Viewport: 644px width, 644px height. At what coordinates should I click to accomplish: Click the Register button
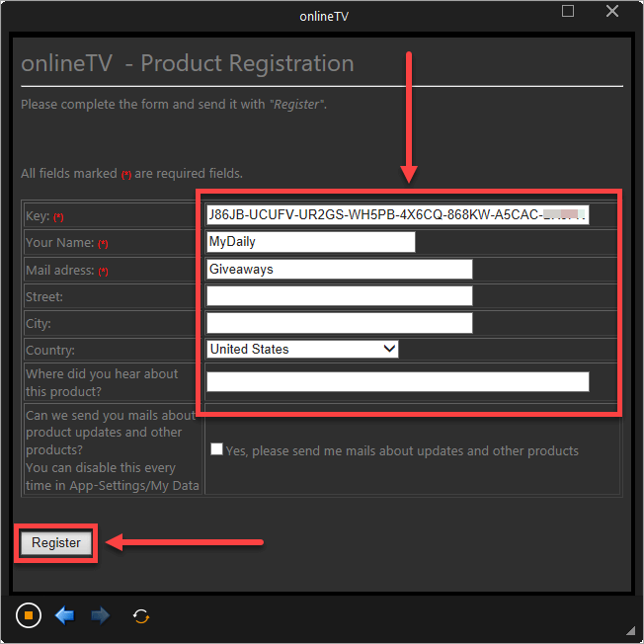click(56, 543)
